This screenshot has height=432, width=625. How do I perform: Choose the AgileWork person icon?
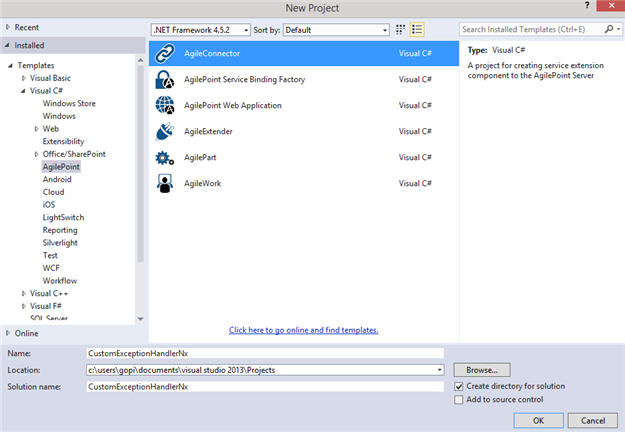(165, 183)
